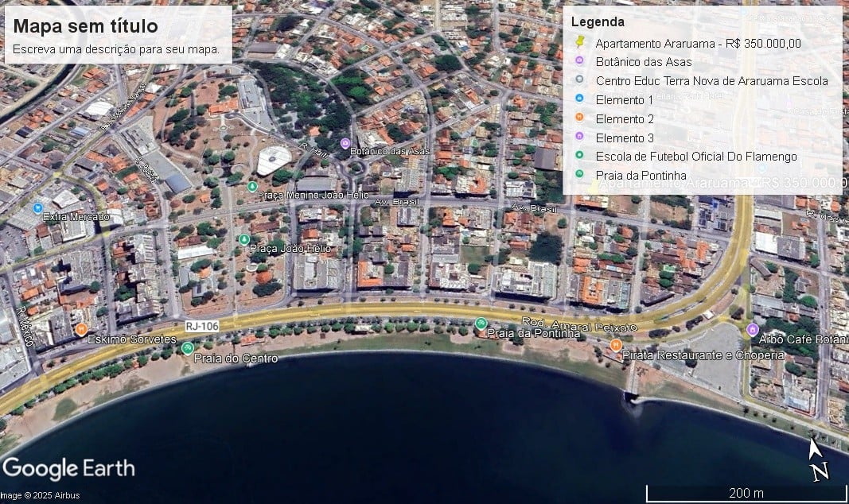Click the 'Rod. Amaral Peixoto' road label

click(x=580, y=324)
